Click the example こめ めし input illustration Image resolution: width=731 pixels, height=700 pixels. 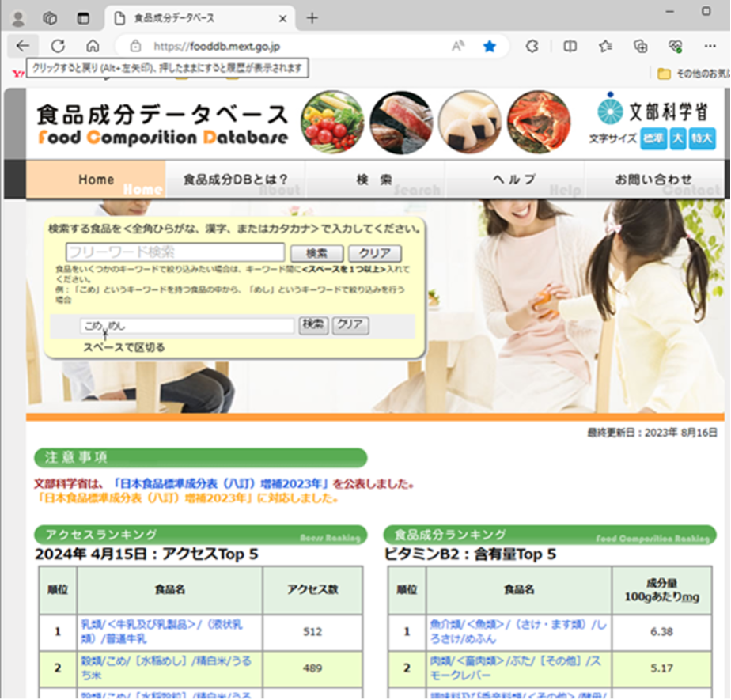187,325
